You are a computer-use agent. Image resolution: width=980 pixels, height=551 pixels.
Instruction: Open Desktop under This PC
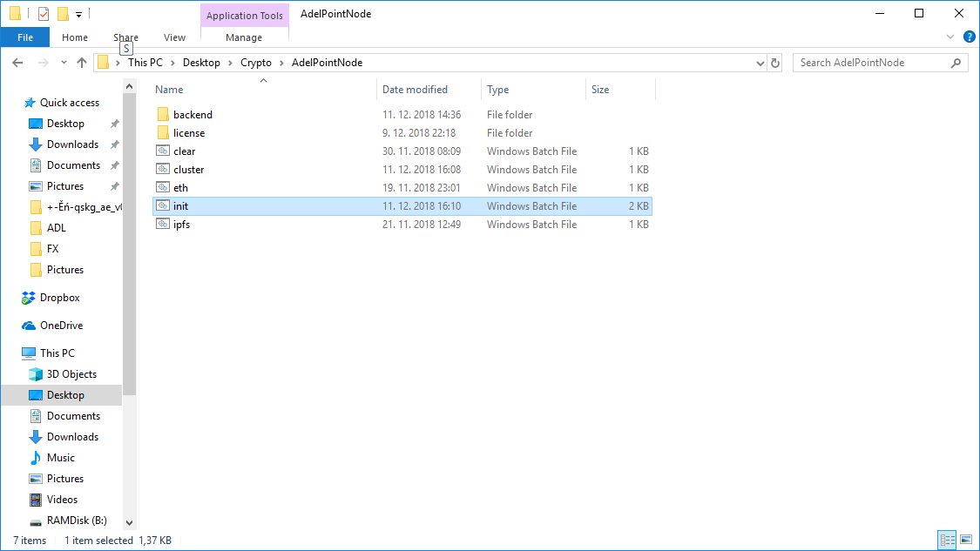coord(65,395)
